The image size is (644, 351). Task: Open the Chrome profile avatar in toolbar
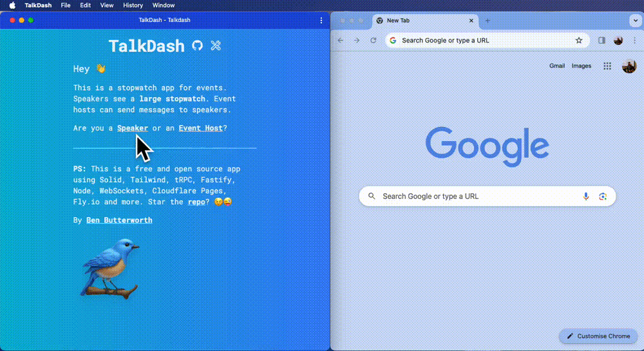coord(618,40)
